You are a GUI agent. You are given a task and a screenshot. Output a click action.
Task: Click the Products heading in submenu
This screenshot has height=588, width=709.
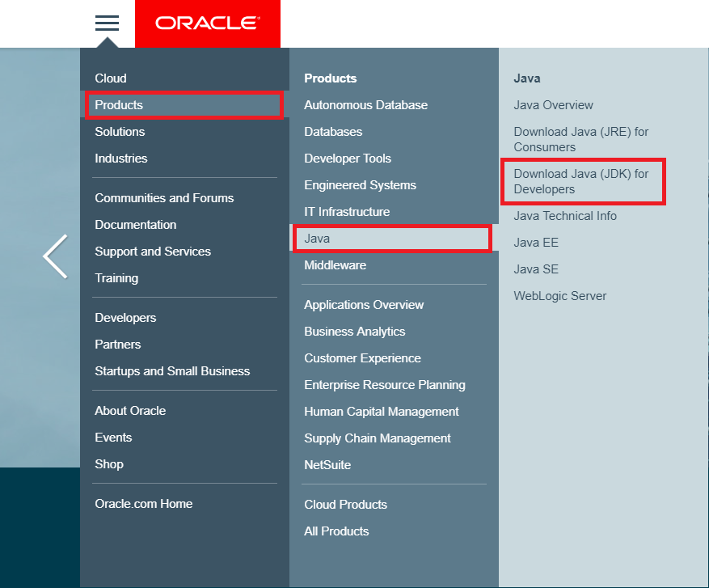[x=331, y=78]
